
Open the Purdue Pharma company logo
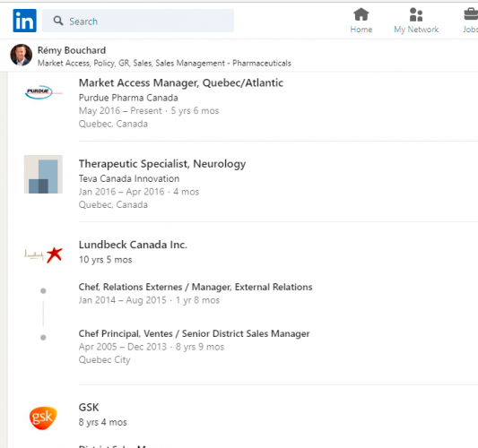43,92
